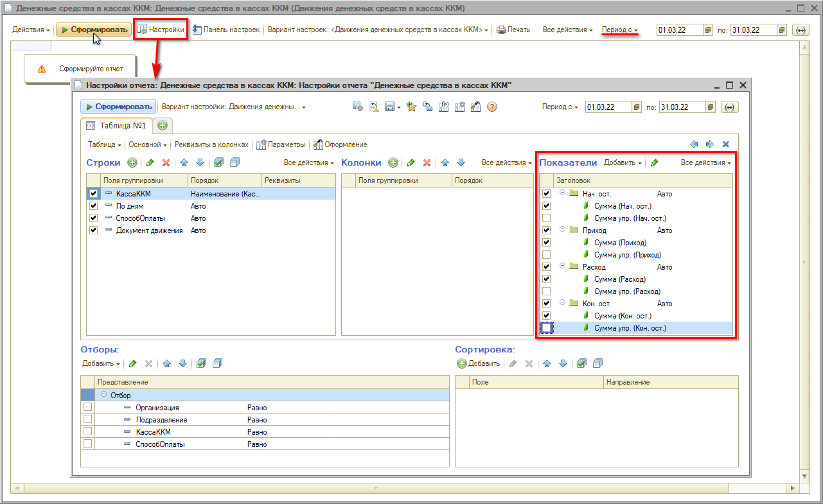
Task: Open Действия menu in main window
Action: [31, 30]
